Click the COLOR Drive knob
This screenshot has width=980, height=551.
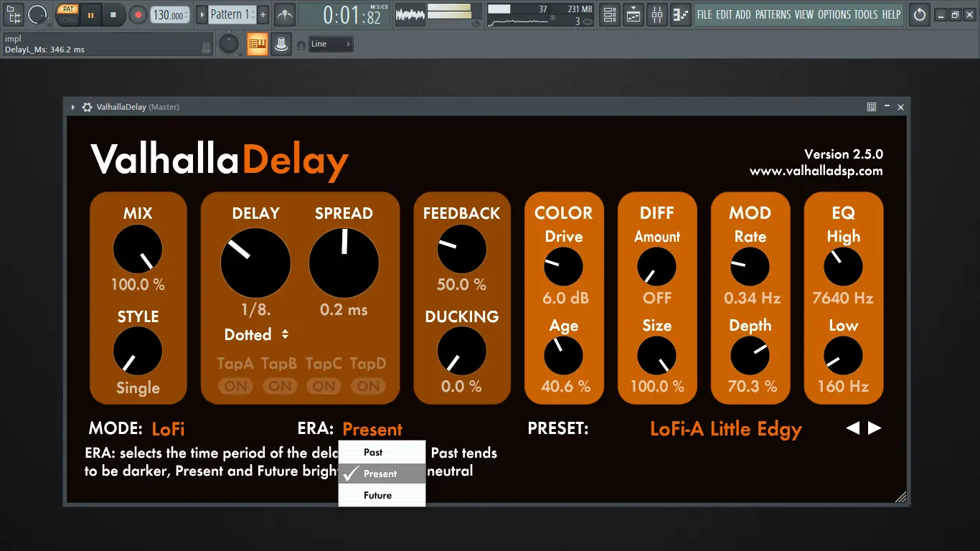coord(564,267)
